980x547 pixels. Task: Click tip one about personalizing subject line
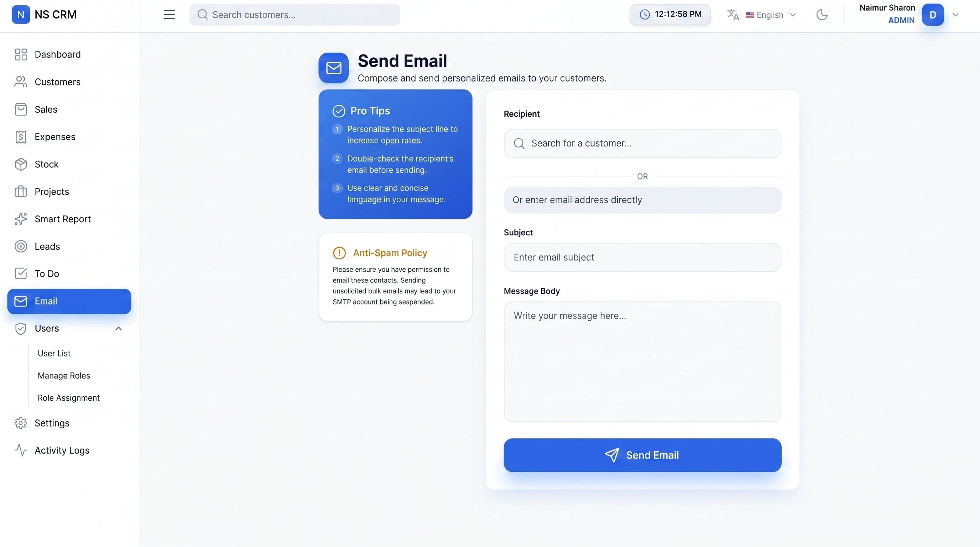402,135
